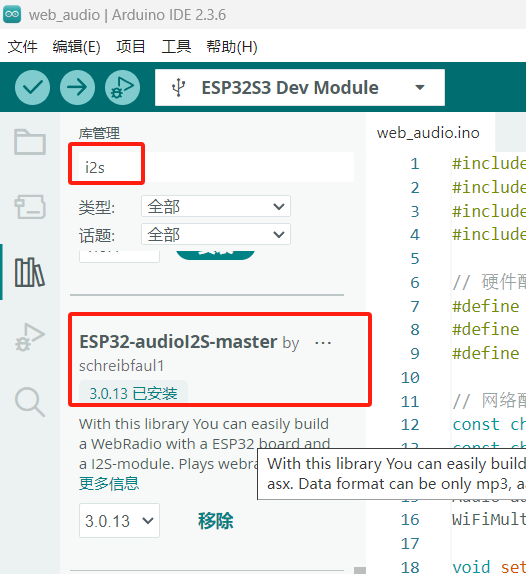Viewport: 526px width, 574px height.
Task: Click the #include on line 3
Action: point(489,211)
